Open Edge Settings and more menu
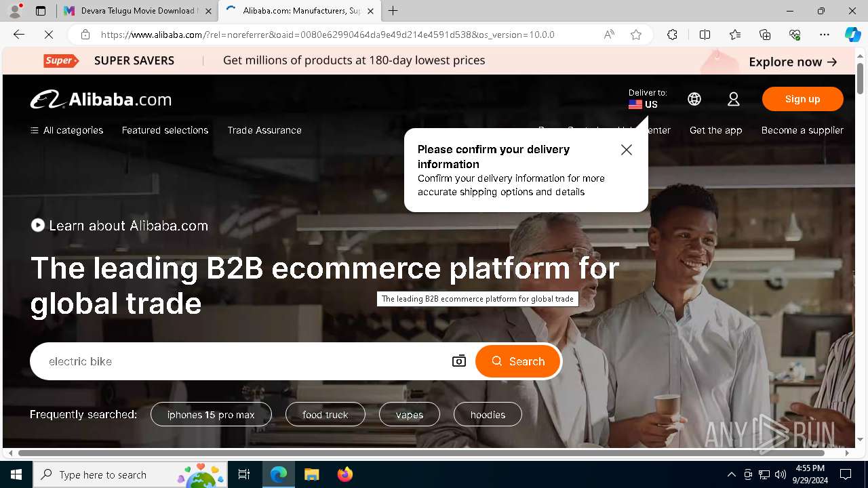This screenshot has width=868, height=488. point(825,35)
